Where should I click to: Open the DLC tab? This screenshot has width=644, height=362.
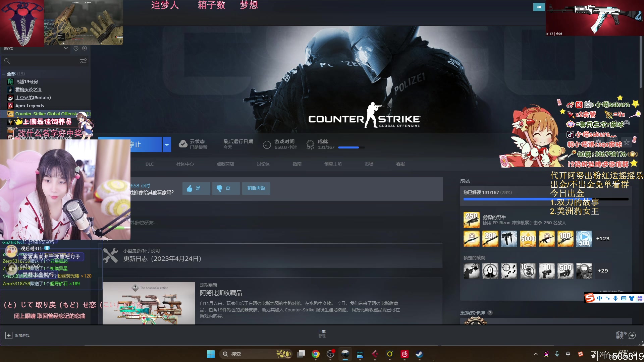[150, 164]
